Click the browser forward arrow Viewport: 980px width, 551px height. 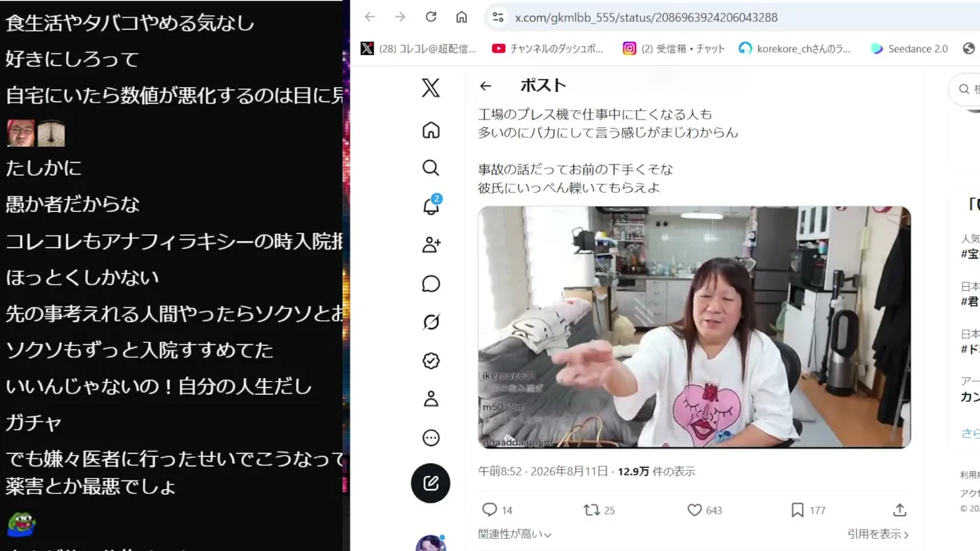click(x=400, y=17)
